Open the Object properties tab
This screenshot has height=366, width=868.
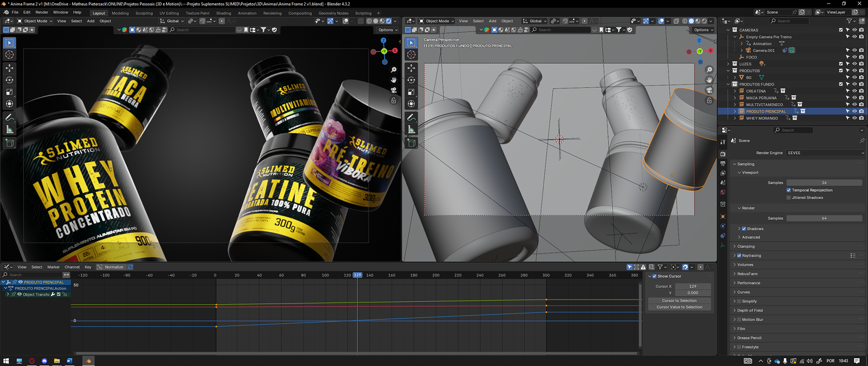(x=723, y=216)
